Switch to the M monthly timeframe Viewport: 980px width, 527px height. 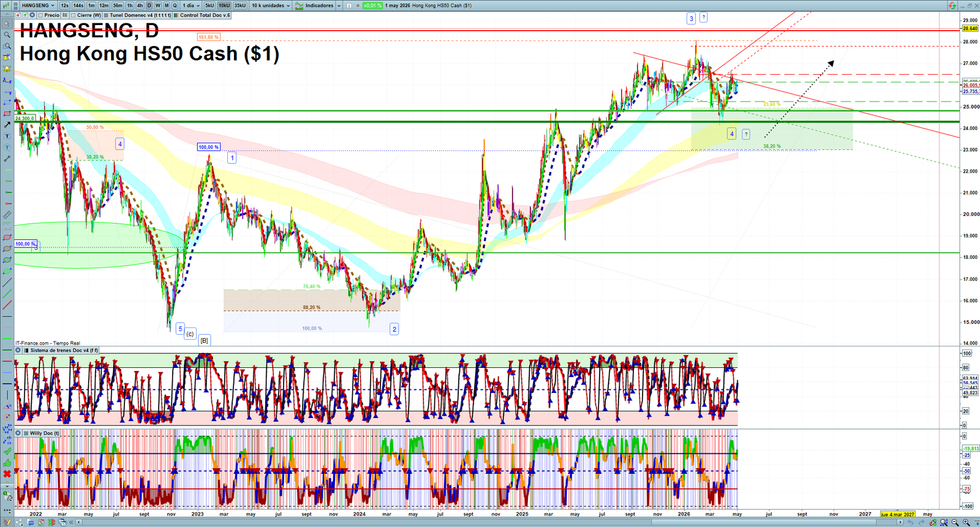[167, 6]
